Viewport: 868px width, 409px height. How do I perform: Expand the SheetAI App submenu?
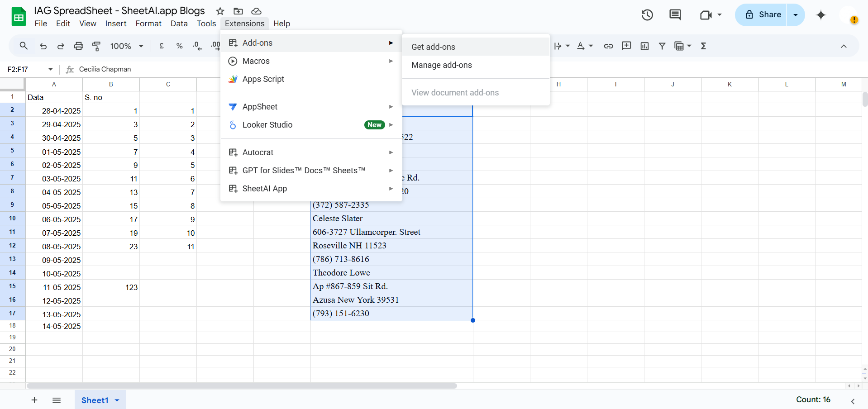coord(311,189)
